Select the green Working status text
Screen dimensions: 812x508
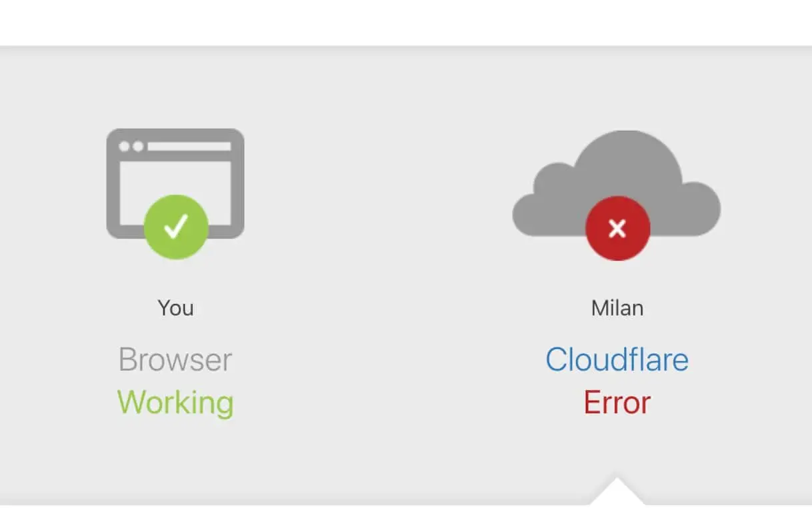click(x=175, y=403)
